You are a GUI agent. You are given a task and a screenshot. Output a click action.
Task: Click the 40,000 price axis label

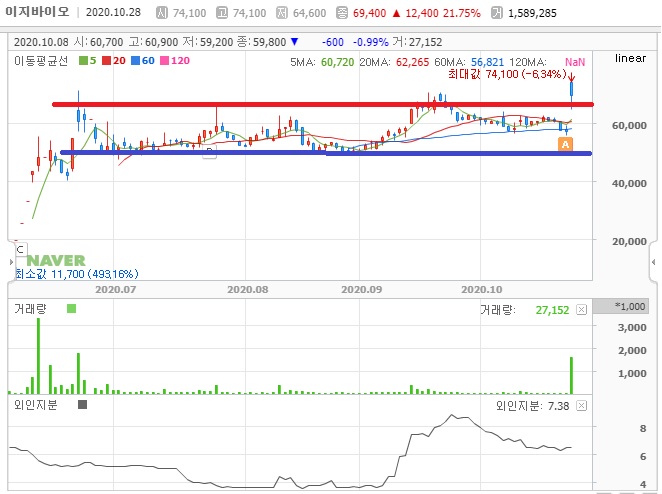coord(629,183)
